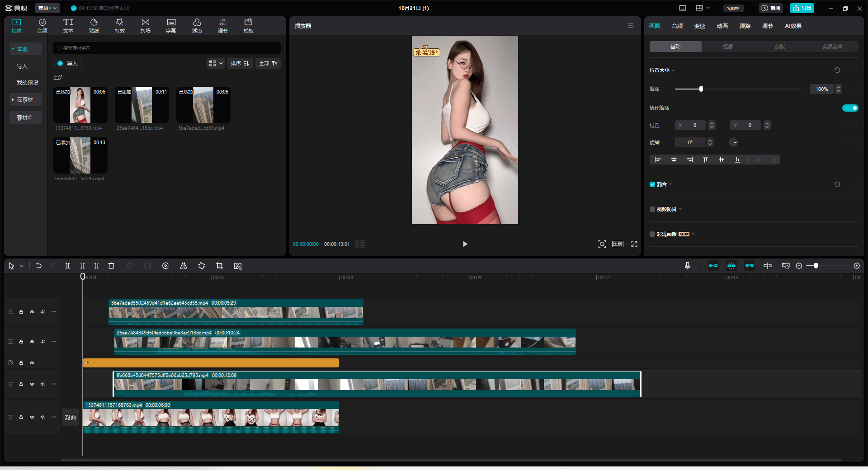The height and width of the screenshot is (470, 868).
Task: Click the microphone record voiceover icon
Action: click(x=688, y=266)
